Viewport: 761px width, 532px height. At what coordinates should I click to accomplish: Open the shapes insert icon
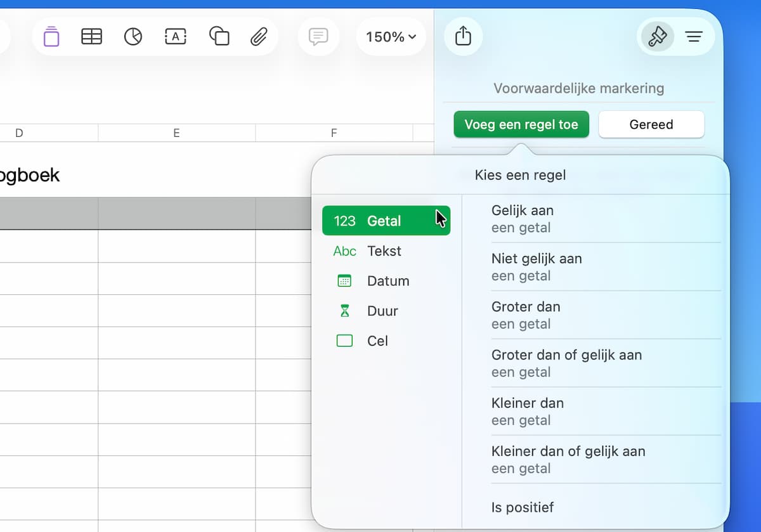coord(219,37)
